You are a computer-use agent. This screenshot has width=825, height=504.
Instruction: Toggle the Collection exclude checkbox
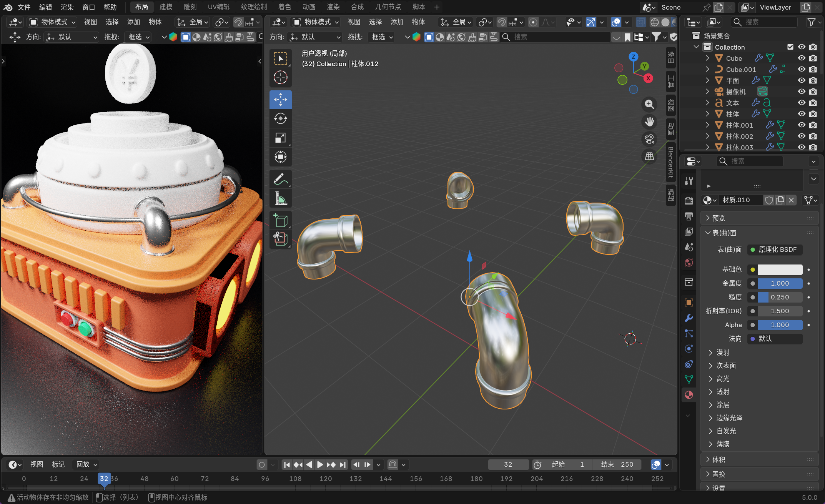click(790, 47)
